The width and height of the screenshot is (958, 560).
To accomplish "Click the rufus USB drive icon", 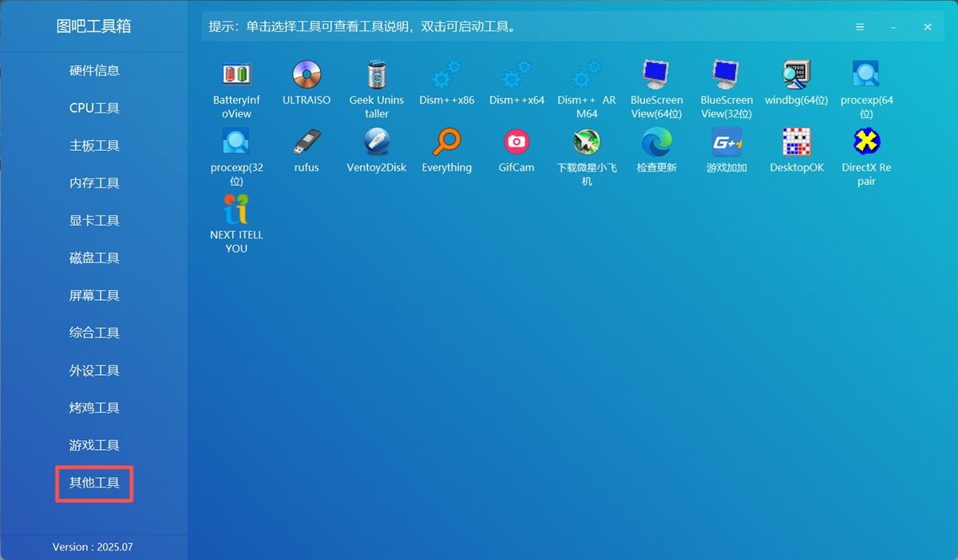I will (x=307, y=143).
